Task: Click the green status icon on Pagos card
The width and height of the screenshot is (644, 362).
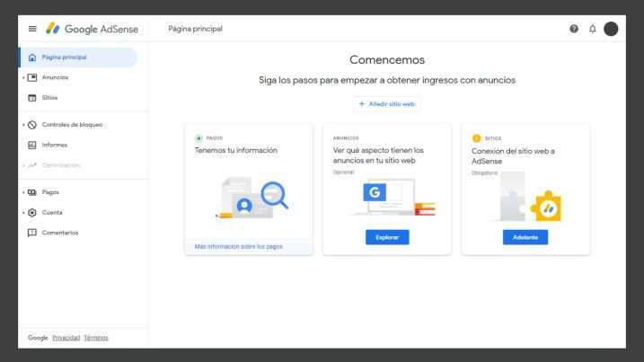Action: pos(198,138)
